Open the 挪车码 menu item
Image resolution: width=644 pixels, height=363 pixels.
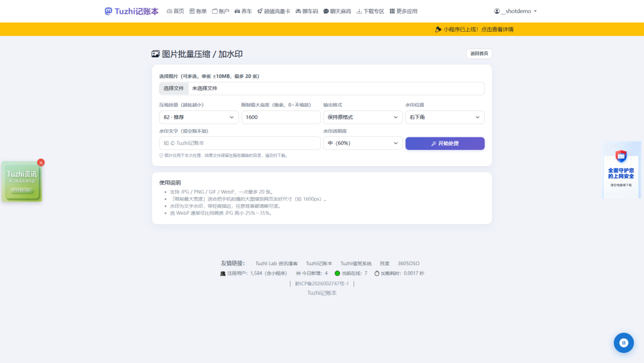[x=307, y=11]
